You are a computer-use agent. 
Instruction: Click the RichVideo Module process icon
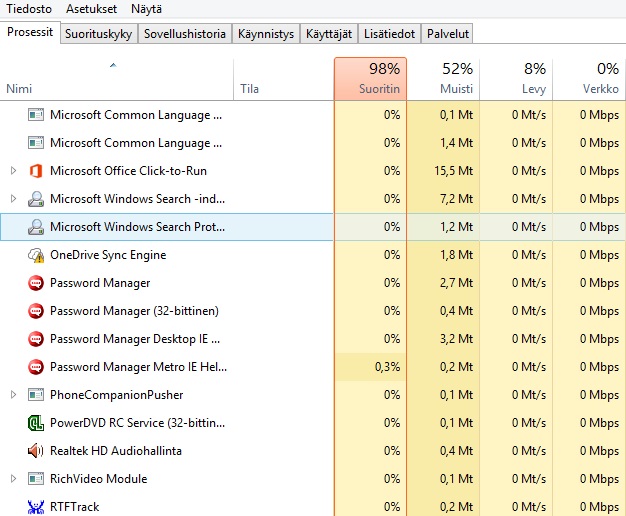[36, 478]
